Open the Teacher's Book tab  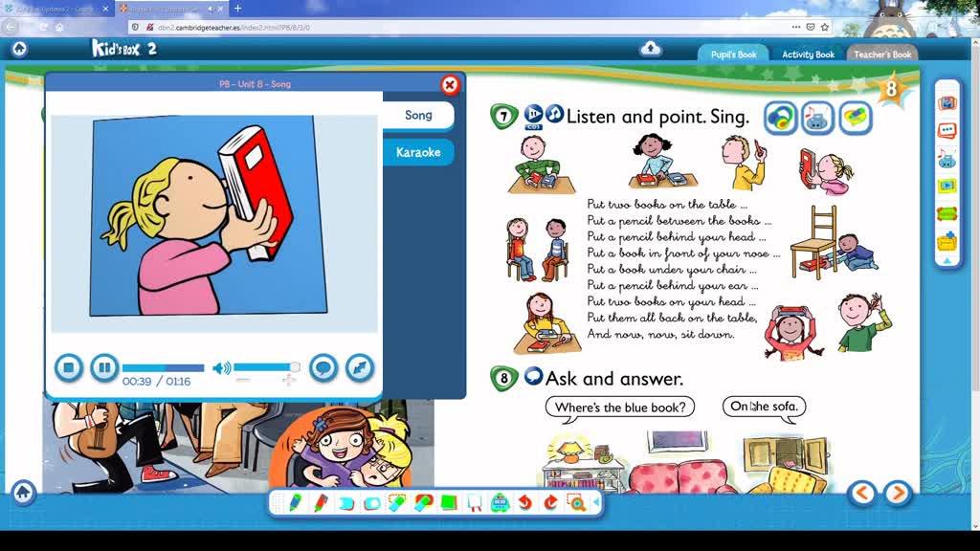click(x=882, y=55)
